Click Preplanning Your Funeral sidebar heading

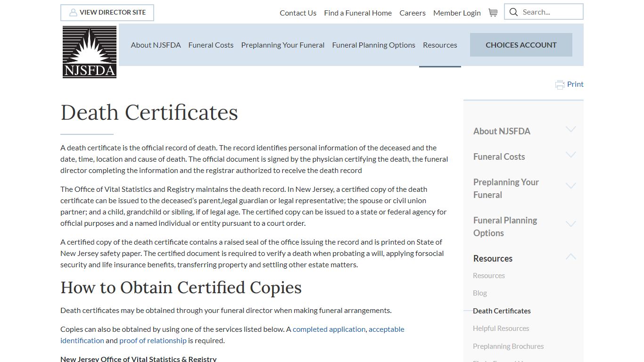[506, 188]
